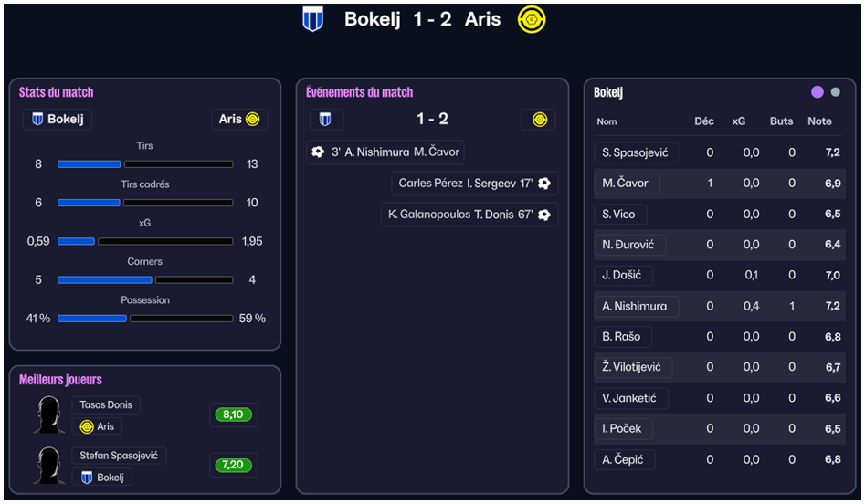
Task: Click the Possession stat bar
Action: (145, 319)
